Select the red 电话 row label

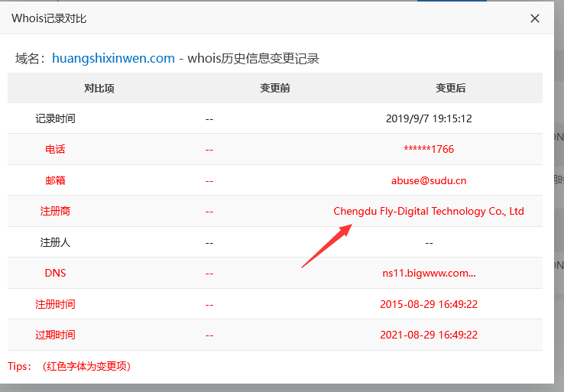tap(55, 149)
